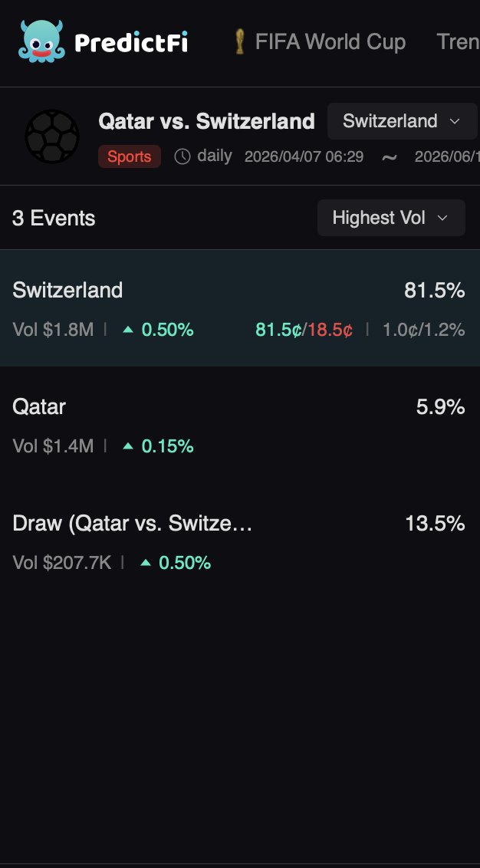
Task: Click the red 18.5¢ no price
Action: 330,330
